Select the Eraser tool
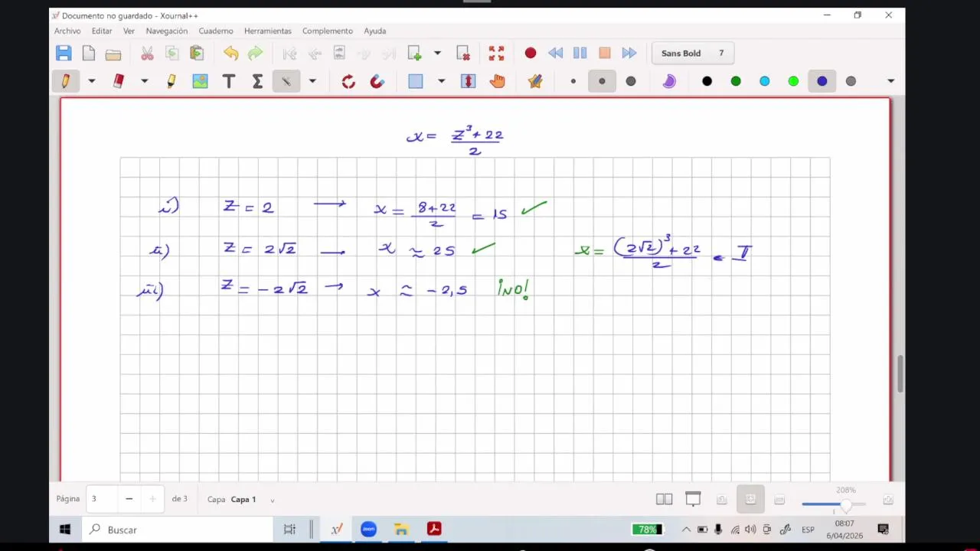 point(119,81)
